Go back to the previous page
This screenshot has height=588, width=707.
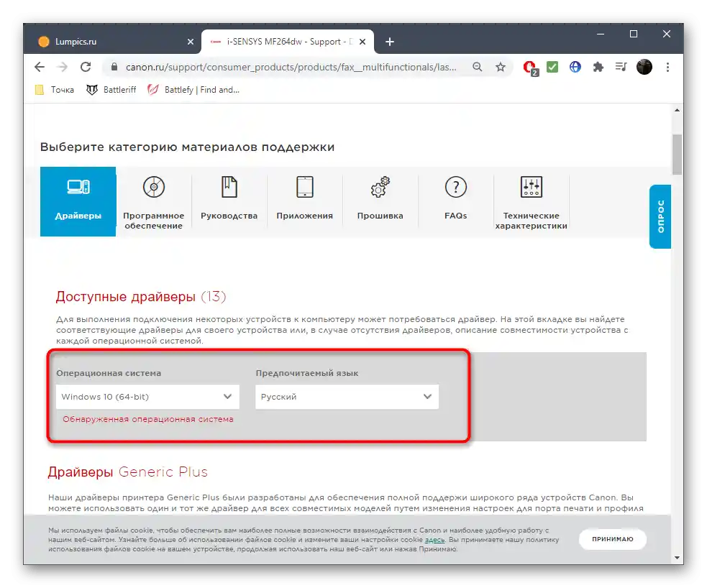[x=40, y=67]
